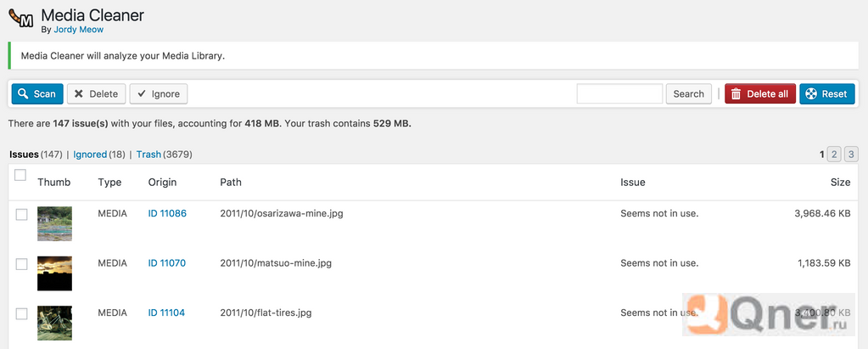Check the osarizawa-mine.jpg row checkbox
Viewport: 868px width, 349px height.
21,214
